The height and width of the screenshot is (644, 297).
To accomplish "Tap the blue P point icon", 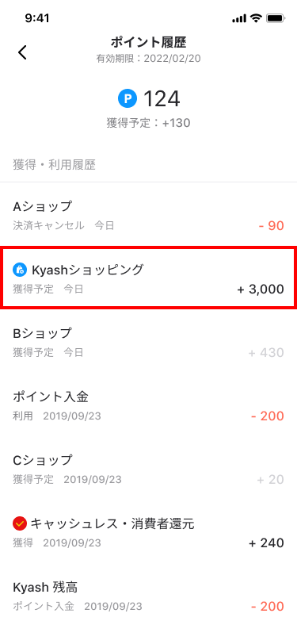I will [x=128, y=98].
